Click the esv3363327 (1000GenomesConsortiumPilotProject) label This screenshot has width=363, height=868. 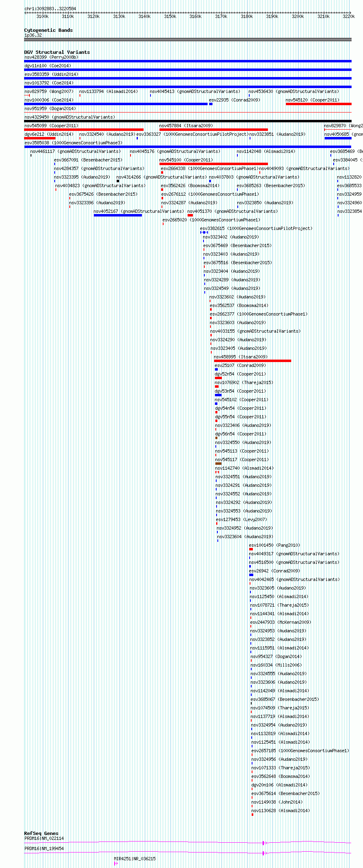click(x=192, y=135)
